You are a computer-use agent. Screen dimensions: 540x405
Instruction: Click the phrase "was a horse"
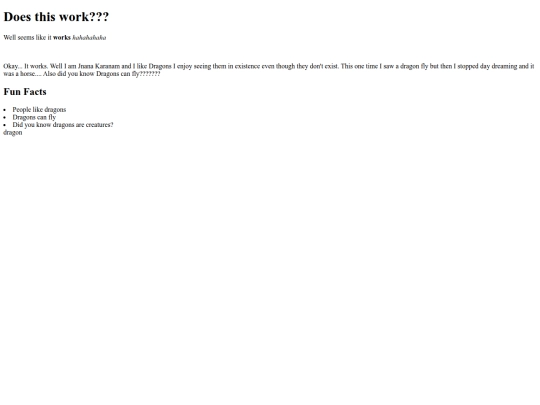[19, 74]
